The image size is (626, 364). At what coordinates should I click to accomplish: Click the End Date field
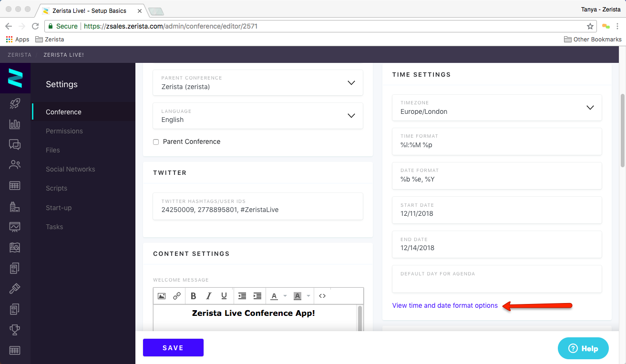pyautogui.click(x=497, y=244)
